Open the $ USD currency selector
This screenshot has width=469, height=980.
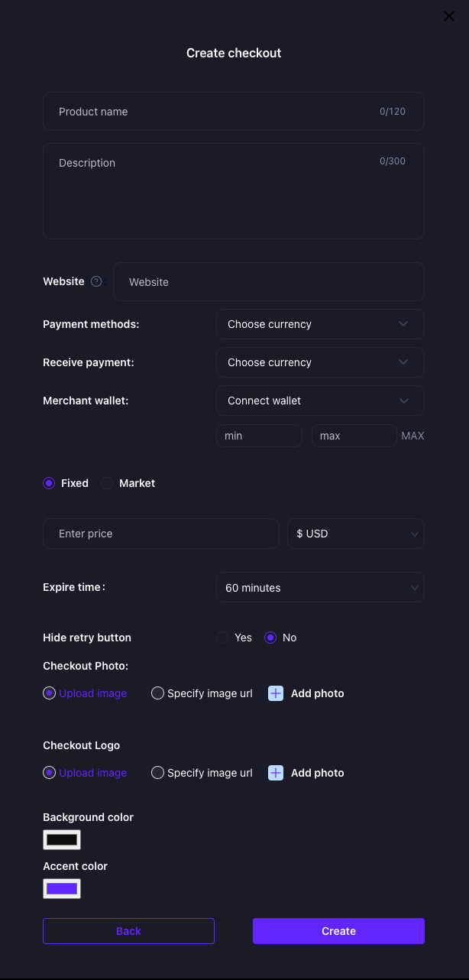click(x=355, y=534)
